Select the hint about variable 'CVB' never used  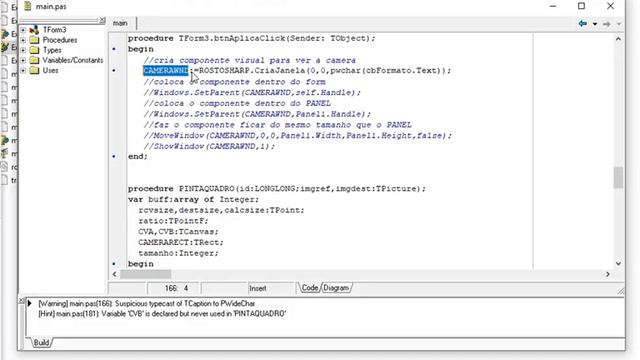[x=162, y=313]
